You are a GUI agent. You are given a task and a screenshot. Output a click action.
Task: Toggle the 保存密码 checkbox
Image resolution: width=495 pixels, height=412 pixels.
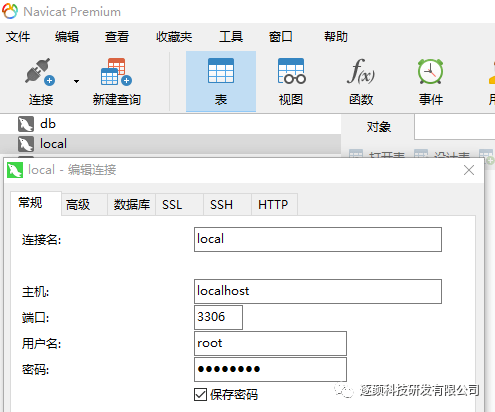pos(200,395)
